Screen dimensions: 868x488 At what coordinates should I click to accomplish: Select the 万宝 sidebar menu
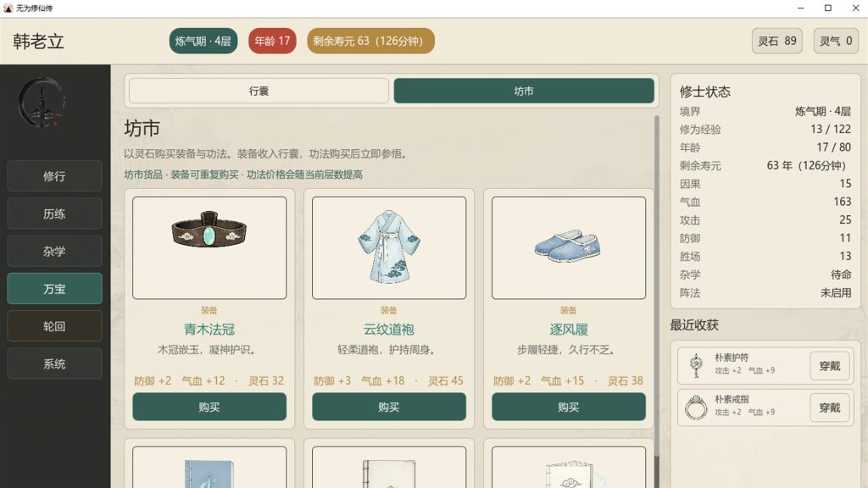(54, 289)
